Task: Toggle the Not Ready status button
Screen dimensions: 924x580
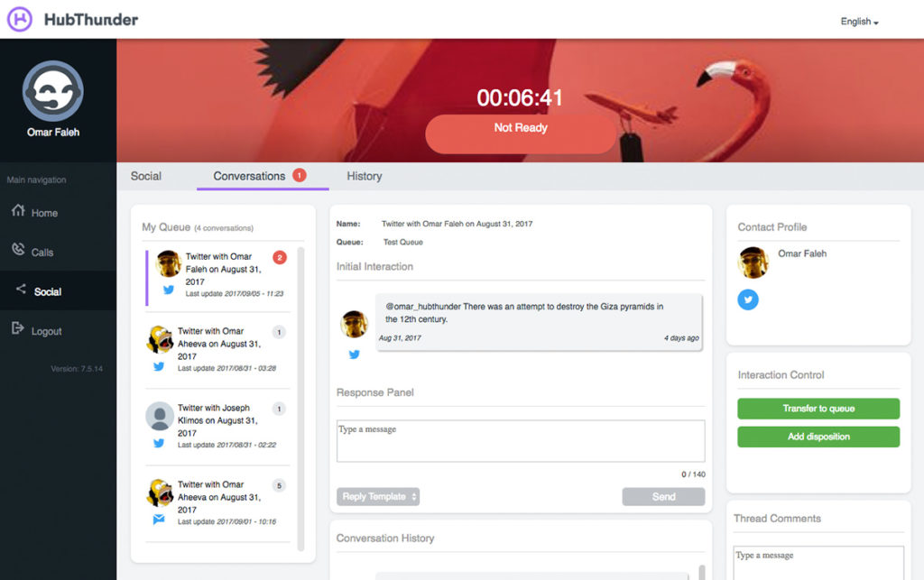Action: click(521, 129)
